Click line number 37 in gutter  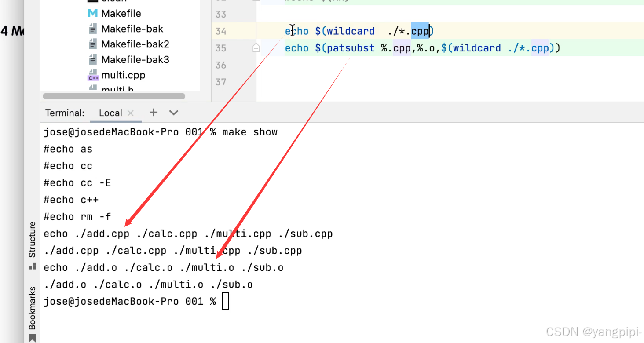221,82
